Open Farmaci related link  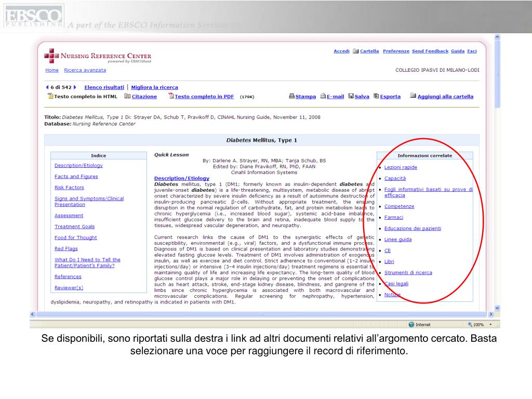[394, 217]
